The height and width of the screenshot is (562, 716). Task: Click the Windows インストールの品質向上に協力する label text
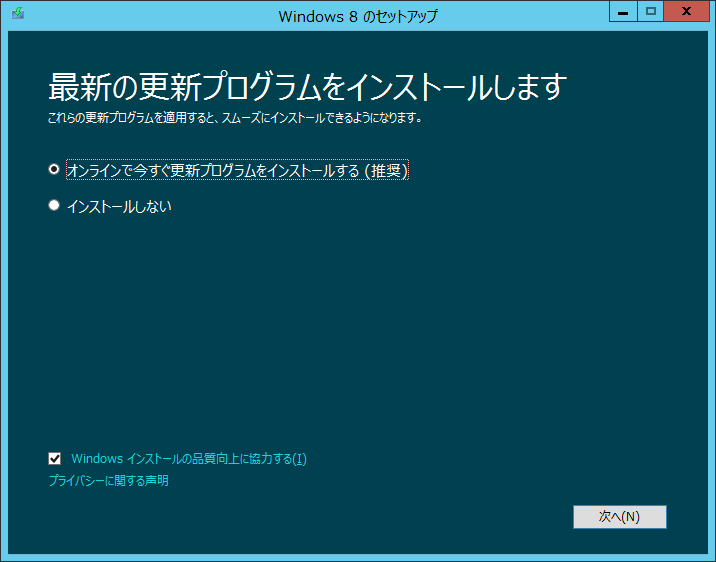tap(180, 459)
